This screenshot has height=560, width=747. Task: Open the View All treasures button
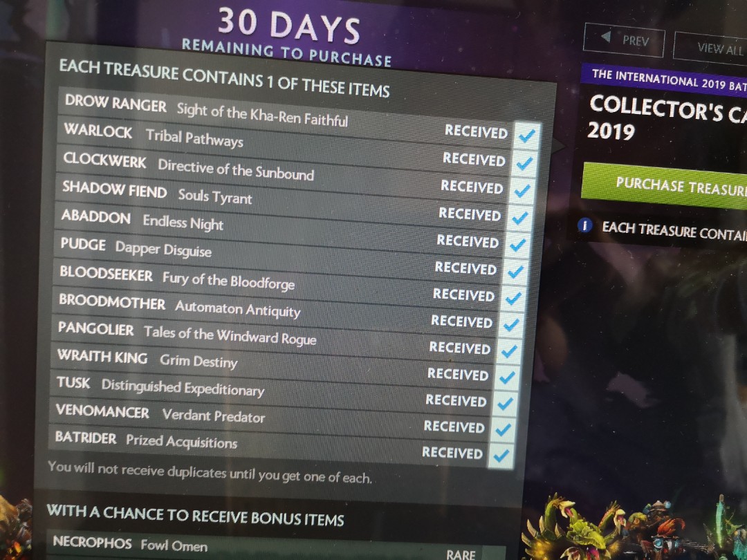[711, 48]
